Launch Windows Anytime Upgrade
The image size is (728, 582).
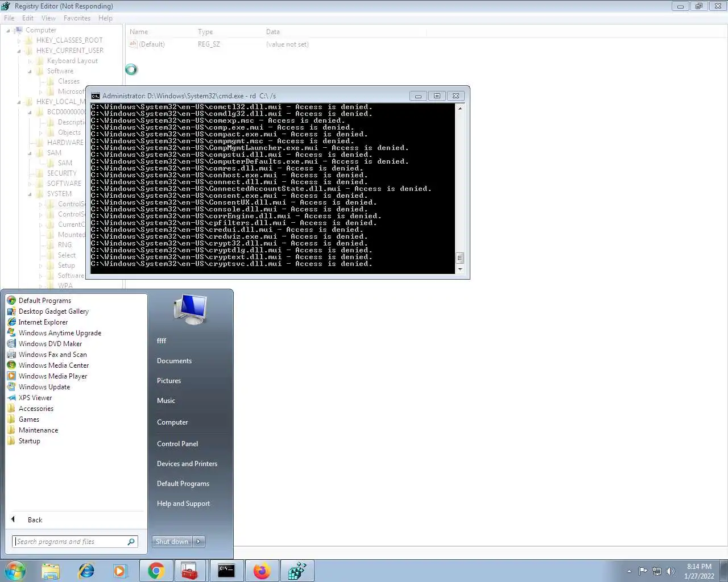click(60, 333)
